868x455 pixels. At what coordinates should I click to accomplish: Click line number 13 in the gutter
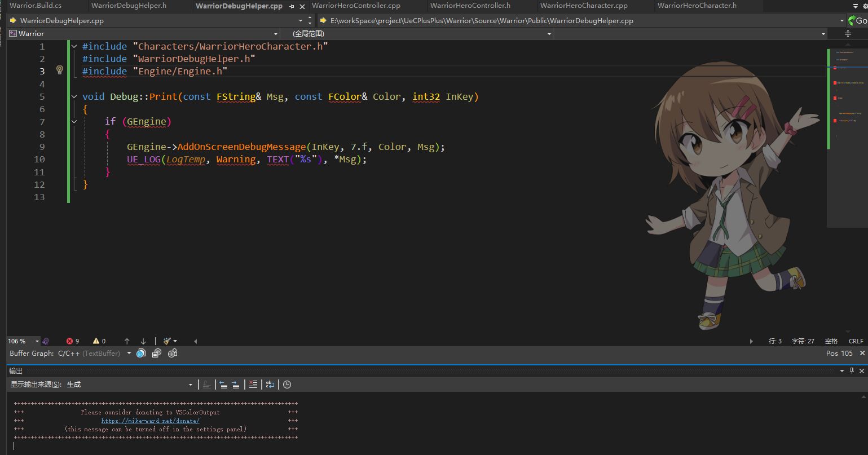pos(39,197)
